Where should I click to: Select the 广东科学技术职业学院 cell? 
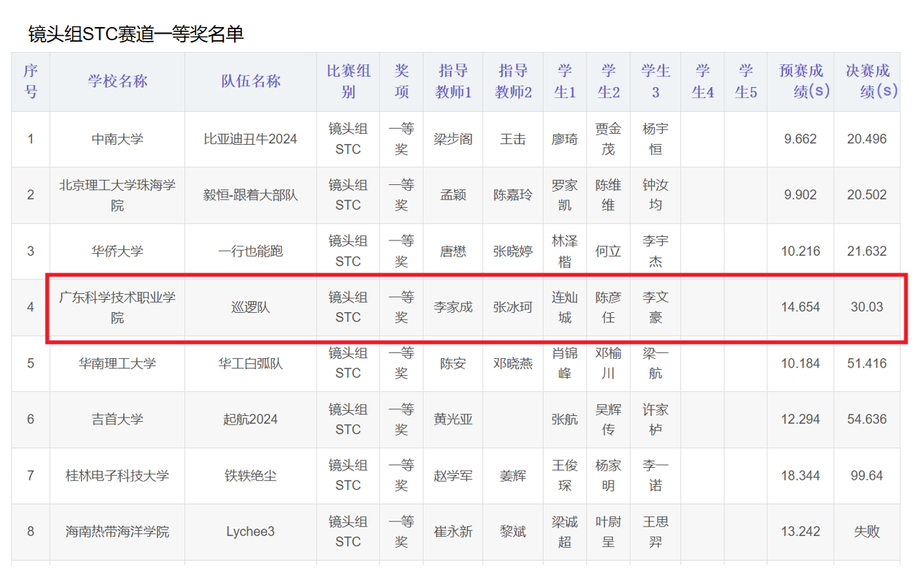[118, 308]
